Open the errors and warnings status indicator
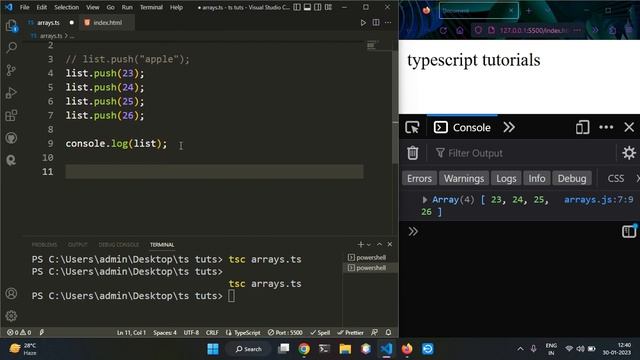Image resolution: width=640 pixels, height=360 pixels. click(19, 333)
